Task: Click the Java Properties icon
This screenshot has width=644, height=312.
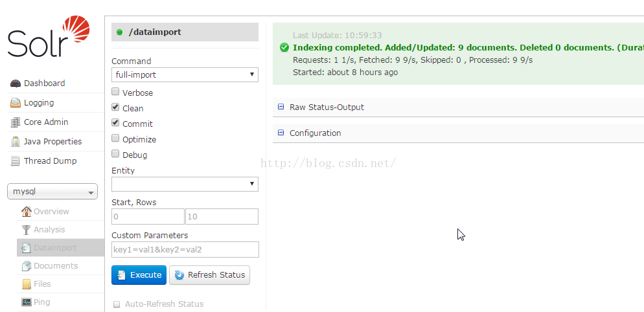Action: pyautogui.click(x=15, y=142)
